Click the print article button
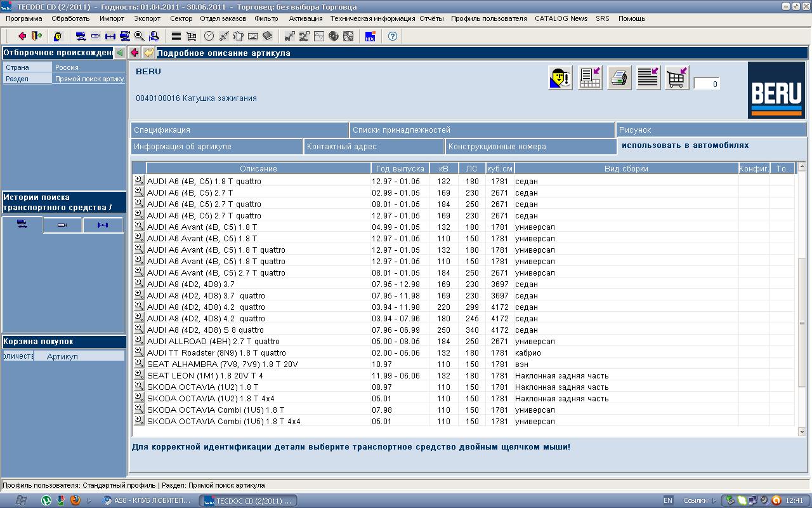Viewport: 812px width, 508px height. pos(619,78)
